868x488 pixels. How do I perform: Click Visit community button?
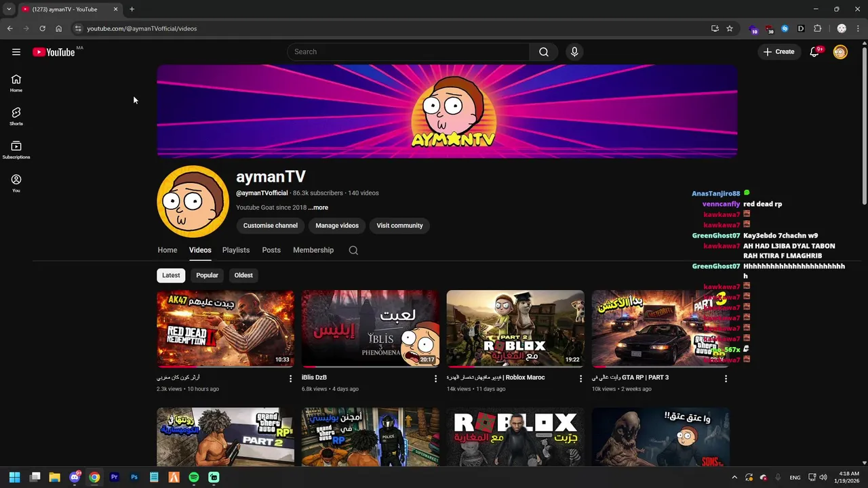click(x=399, y=226)
